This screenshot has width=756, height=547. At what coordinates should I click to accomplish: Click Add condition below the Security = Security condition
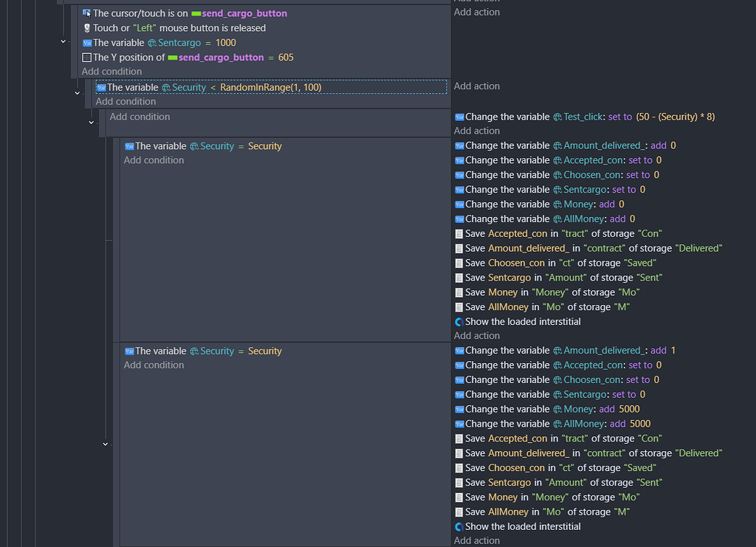(x=154, y=159)
